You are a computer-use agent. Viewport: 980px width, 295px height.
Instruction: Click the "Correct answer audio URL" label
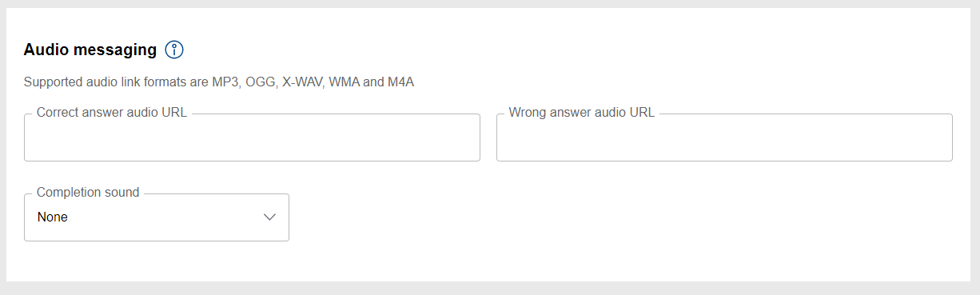pyautogui.click(x=112, y=113)
